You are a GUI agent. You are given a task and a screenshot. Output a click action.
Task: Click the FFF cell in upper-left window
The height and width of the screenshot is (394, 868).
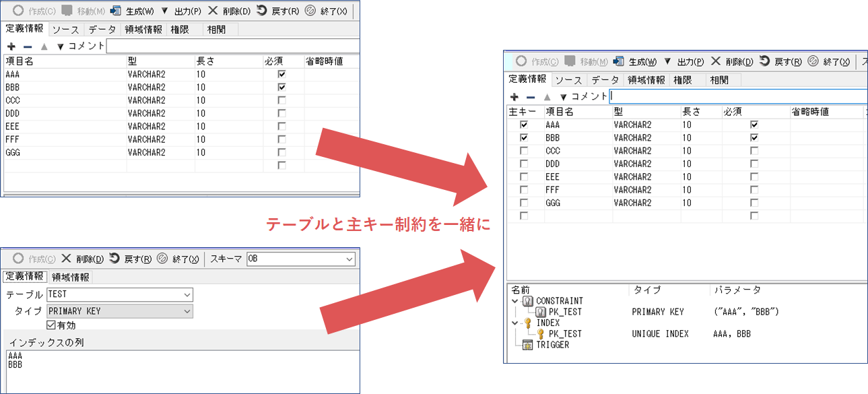[x=65, y=139]
